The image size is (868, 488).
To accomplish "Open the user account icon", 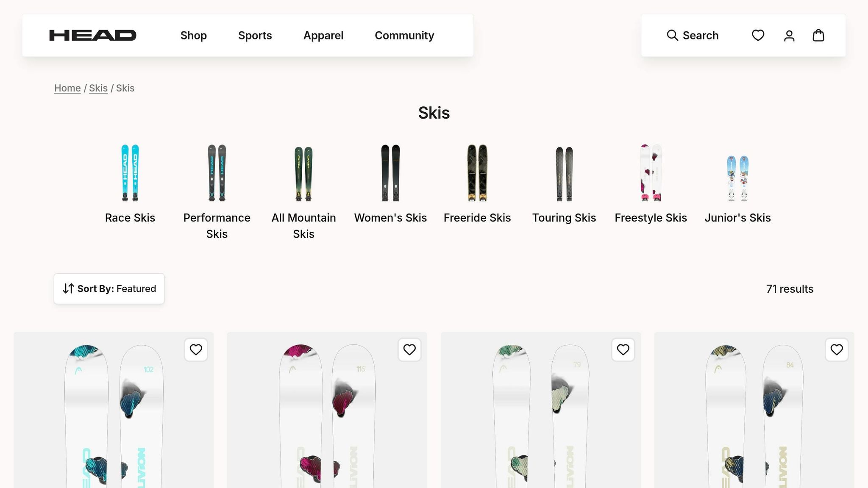I will pos(789,35).
